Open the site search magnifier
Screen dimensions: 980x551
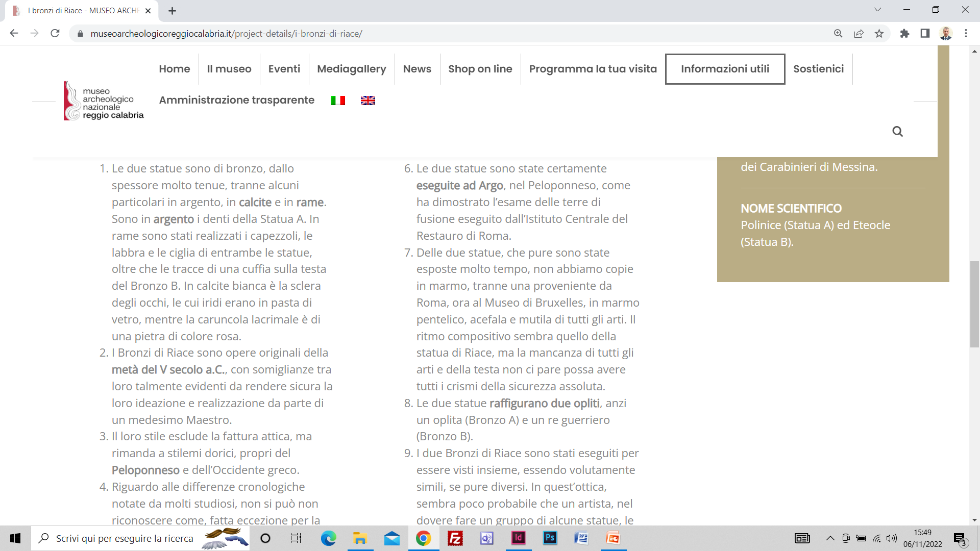click(x=897, y=132)
